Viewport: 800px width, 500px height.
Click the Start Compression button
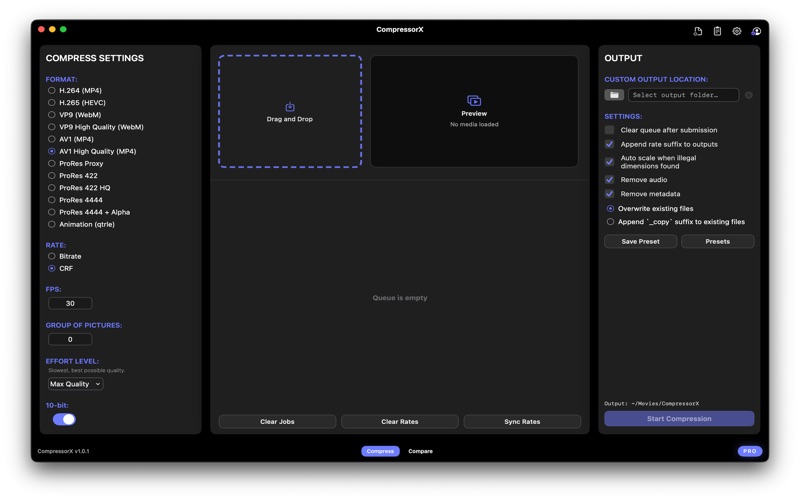(679, 418)
